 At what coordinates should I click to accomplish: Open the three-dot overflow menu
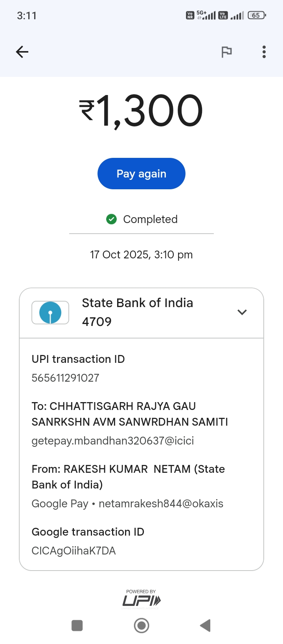264,52
